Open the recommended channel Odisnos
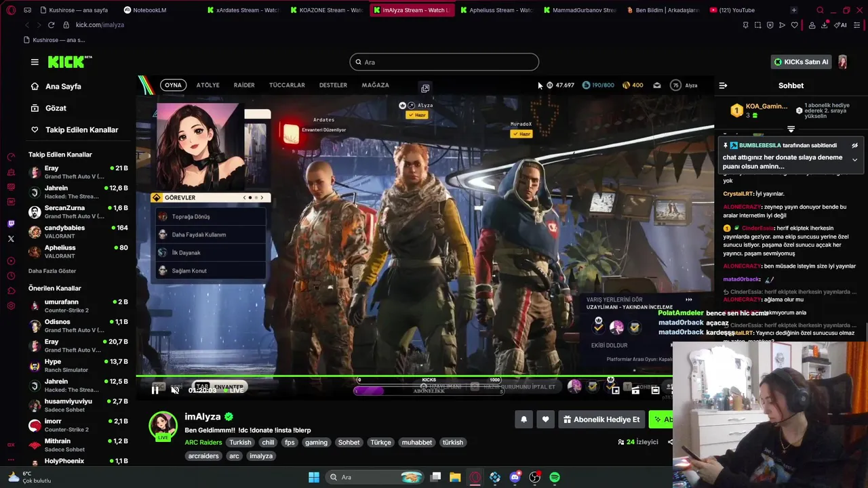 [x=78, y=325]
